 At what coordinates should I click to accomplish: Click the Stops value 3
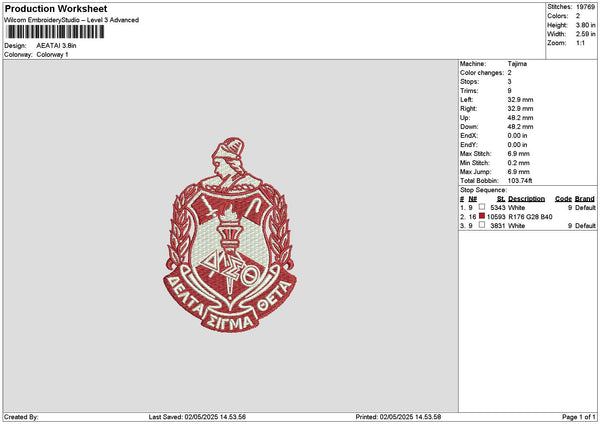[x=509, y=82]
